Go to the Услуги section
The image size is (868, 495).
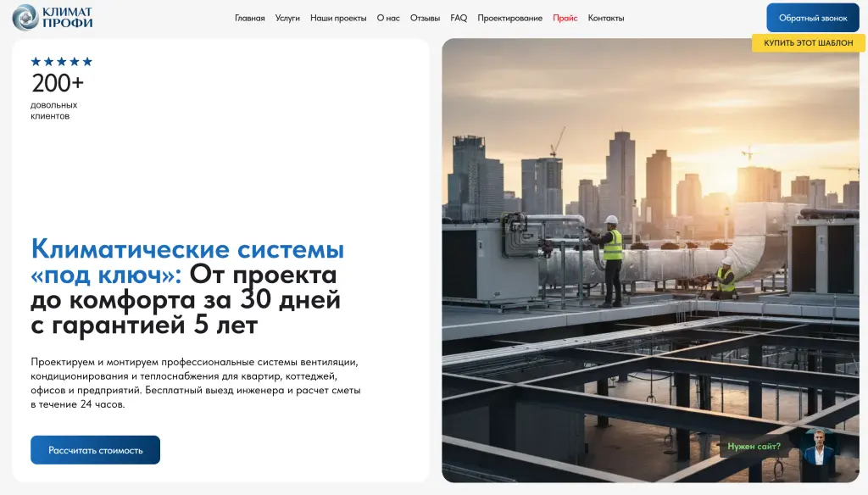[287, 18]
